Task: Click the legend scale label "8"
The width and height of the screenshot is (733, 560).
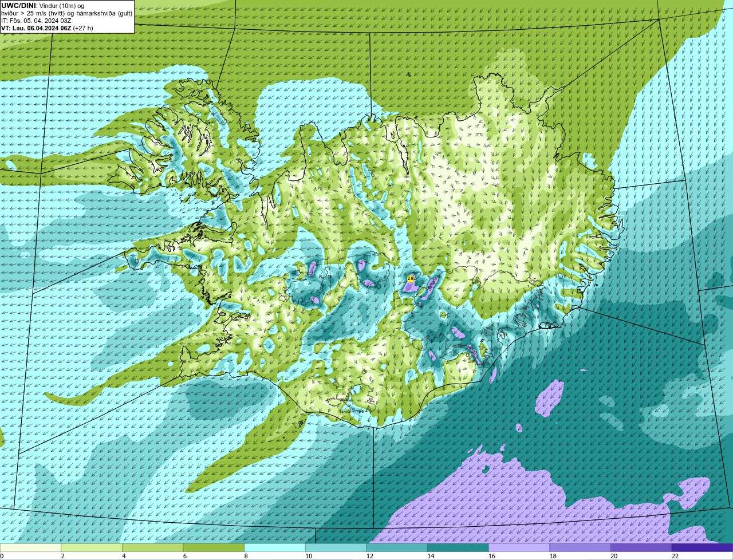Action: pyautogui.click(x=246, y=556)
